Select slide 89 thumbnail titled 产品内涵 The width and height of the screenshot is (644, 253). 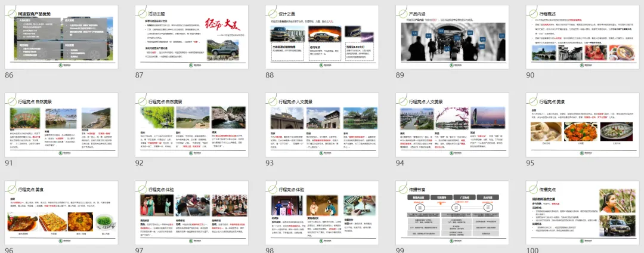pyautogui.click(x=452, y=37)
